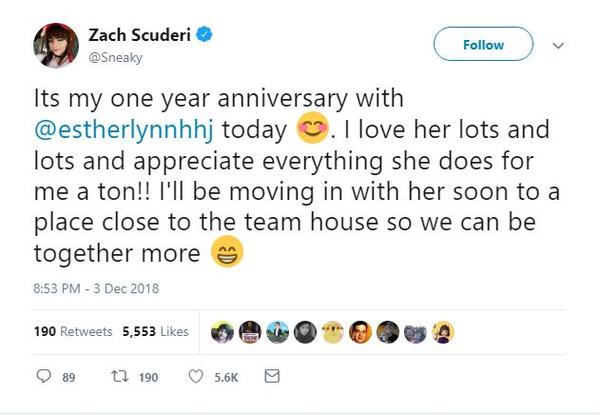The image size is (600, 415).
Task: Click the blue verified badge
Action: (204, 35)
